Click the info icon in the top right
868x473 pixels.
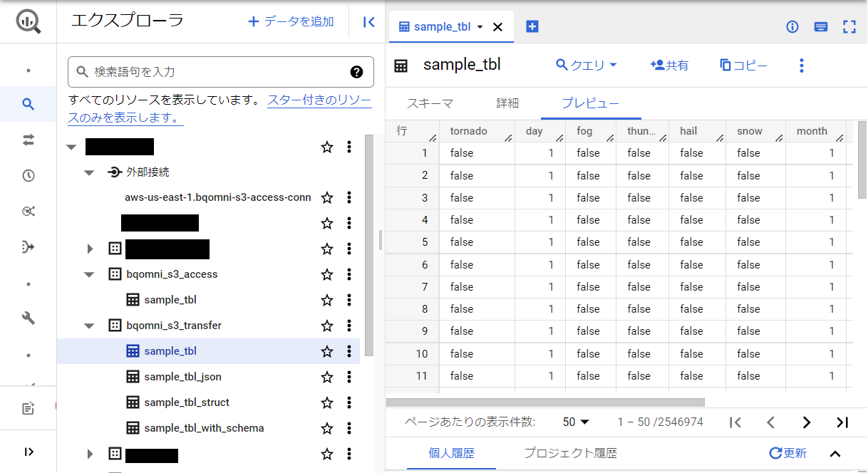(x=792, y=26)
